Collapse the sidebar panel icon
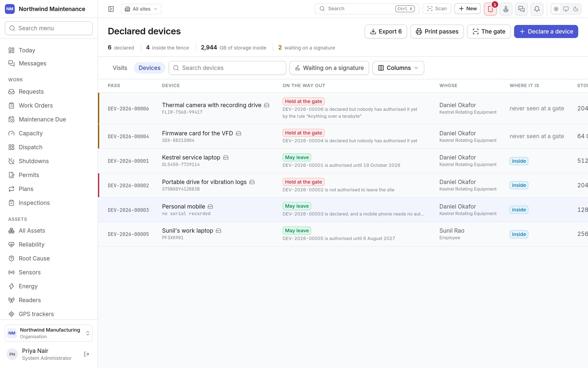Viewport: 588px width, 368px height. 111,9
